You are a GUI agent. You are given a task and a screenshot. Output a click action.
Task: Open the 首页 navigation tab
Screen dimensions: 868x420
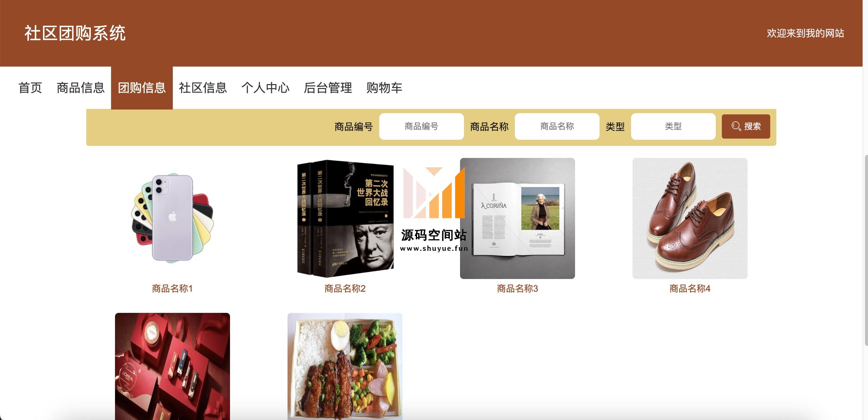[x=30, y=88]
